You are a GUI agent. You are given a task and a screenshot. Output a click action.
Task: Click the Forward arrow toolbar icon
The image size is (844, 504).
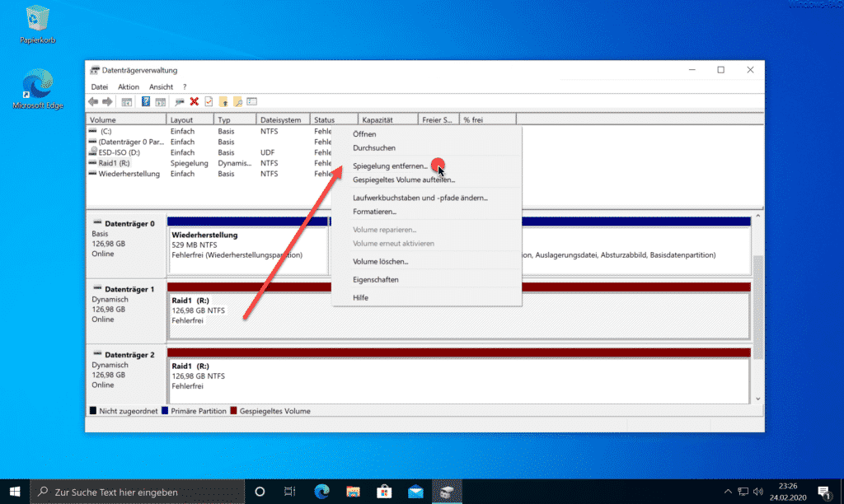(107, 101)
